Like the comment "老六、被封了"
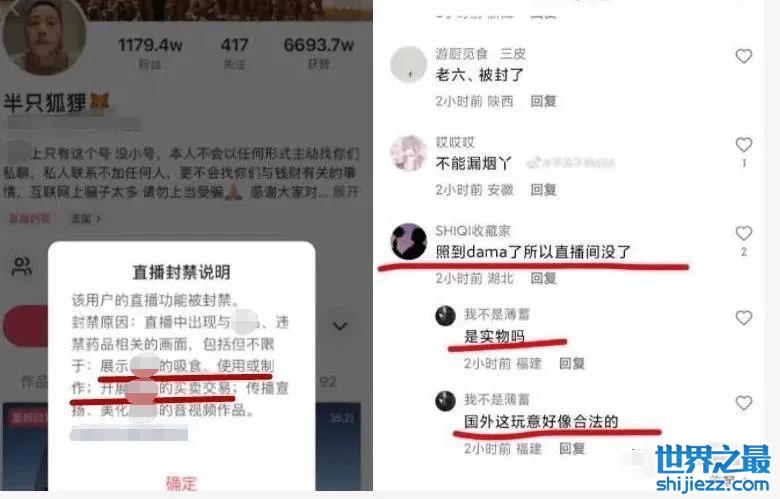This screenshot has width=780, height=499. tap(744, 56)
